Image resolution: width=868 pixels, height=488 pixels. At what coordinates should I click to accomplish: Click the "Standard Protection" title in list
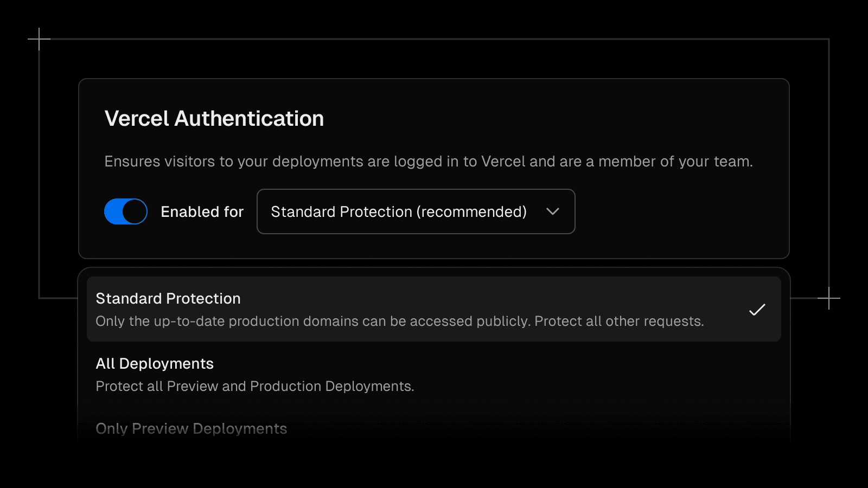168,298
